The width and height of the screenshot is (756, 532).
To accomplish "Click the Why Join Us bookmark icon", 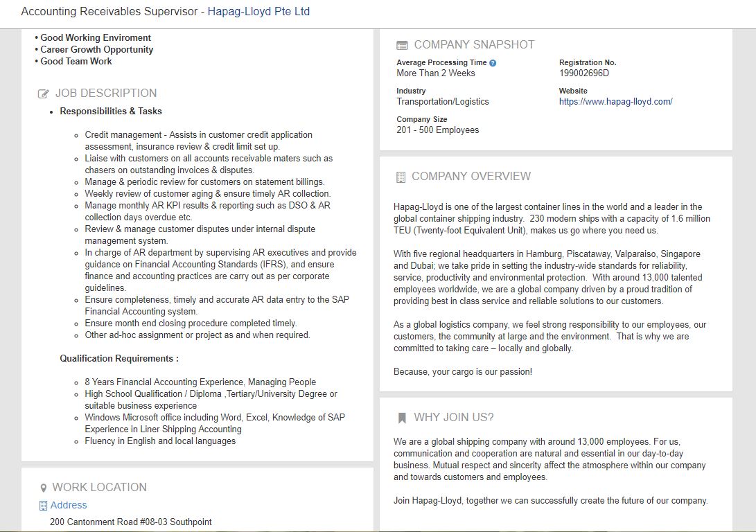I will [402, 418].
